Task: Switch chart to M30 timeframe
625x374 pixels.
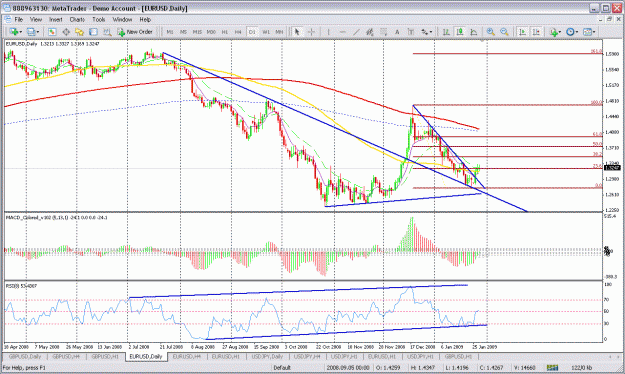Action: 211,32
